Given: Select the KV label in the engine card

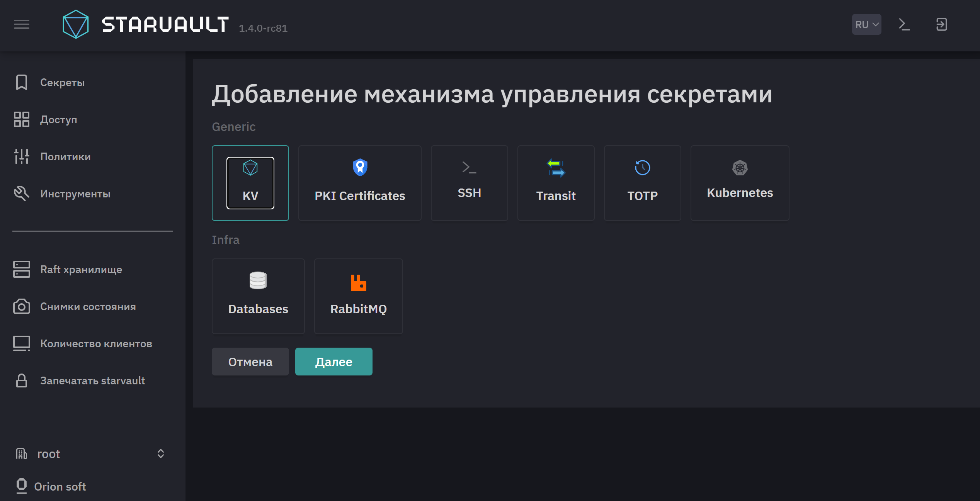Looking at the screenshot, I should pyautogui.click(x=250, y=196).
